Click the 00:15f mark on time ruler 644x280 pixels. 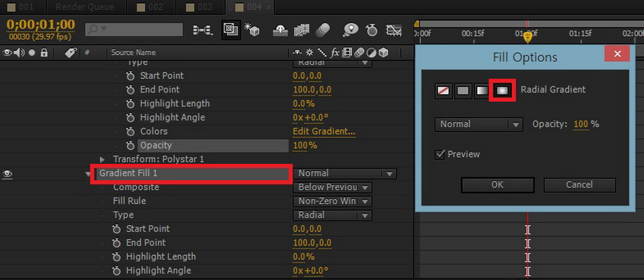(473, 34)
